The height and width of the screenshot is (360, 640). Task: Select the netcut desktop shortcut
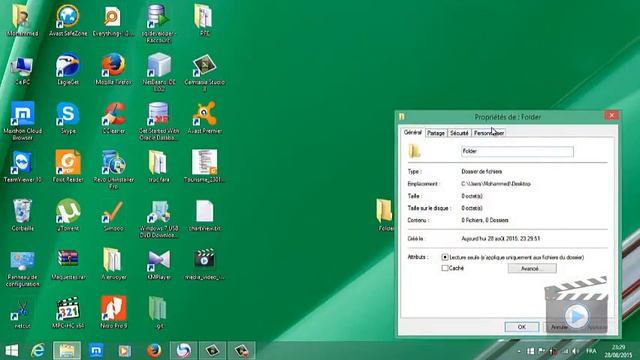[x=22, y=313]
